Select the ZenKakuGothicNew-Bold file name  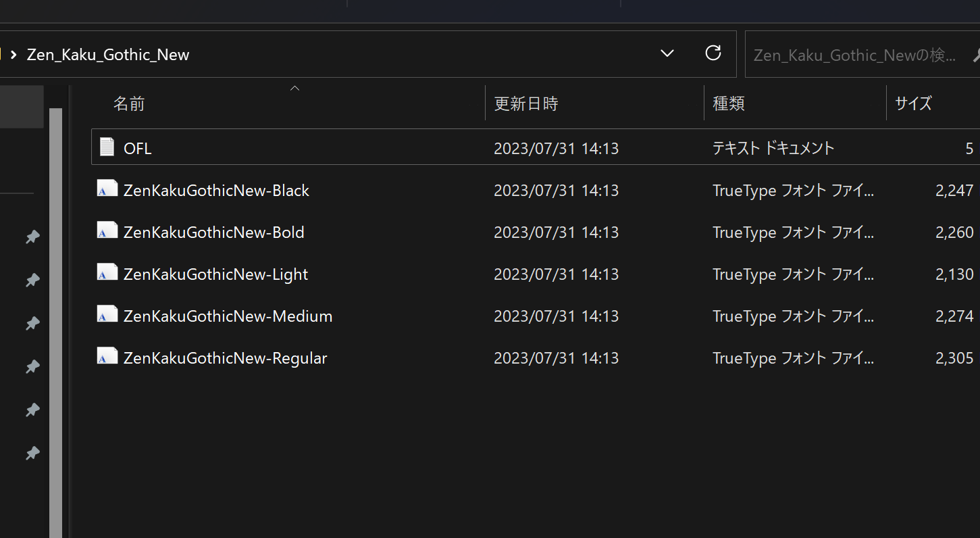213,233
